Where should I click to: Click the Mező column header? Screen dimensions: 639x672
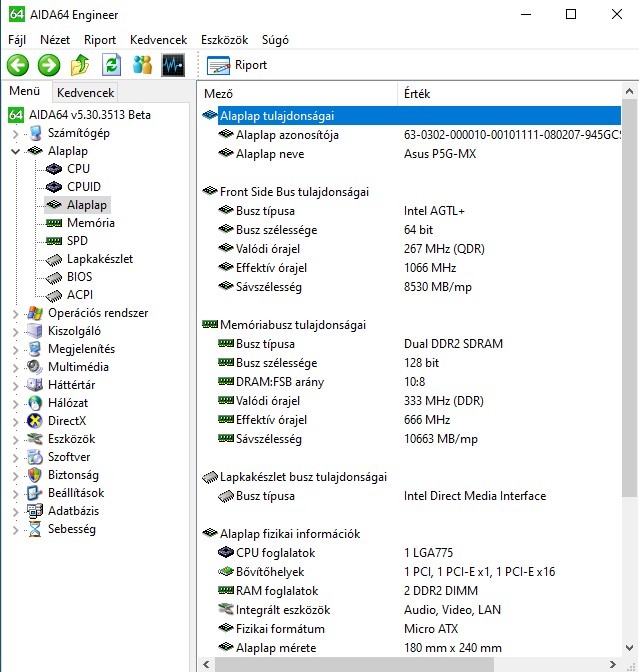pyautogui.click(x=298, y=94)
